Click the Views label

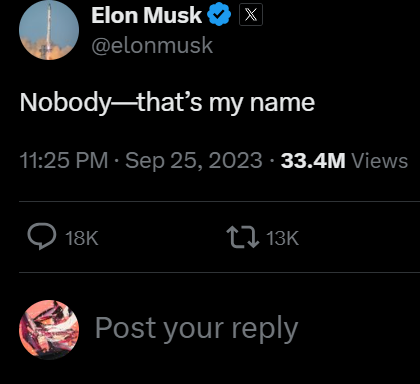pyautogui.click(x=380, y=161)
